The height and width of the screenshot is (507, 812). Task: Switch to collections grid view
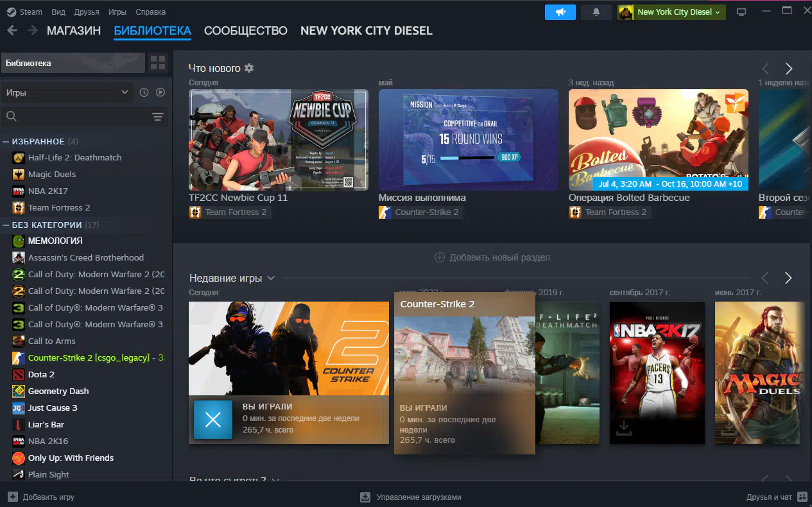click(x=158, y=63)
